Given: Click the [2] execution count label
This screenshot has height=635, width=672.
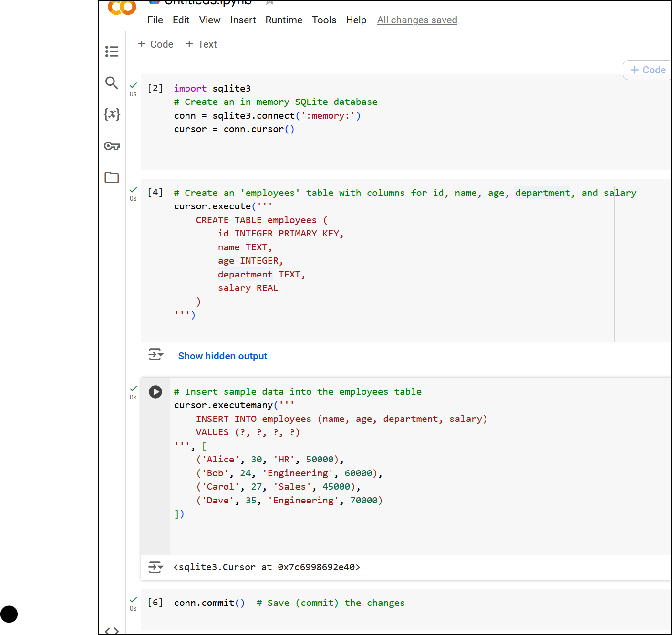Looking at the screenshot, I should click(x=155, y=88).
